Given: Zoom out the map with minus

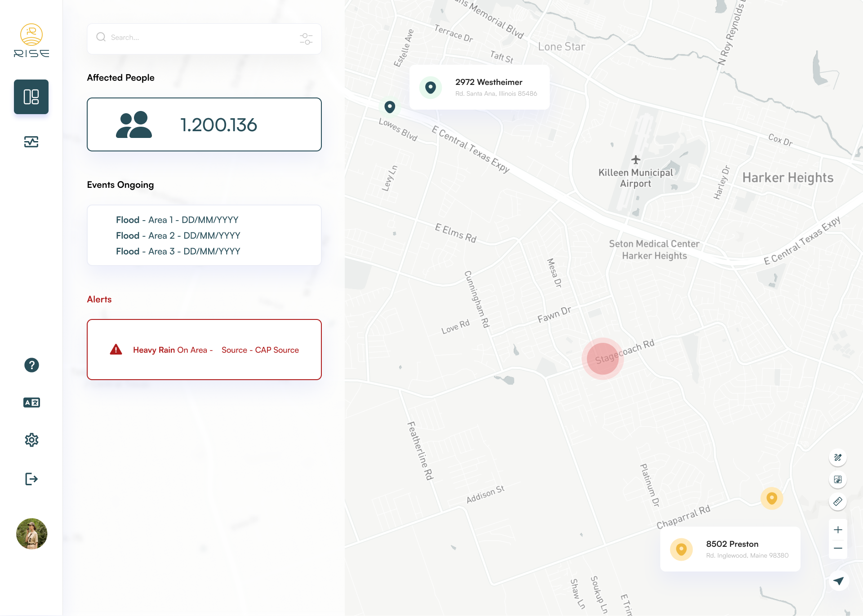Looking at the screenshot, I should [838, 548].
